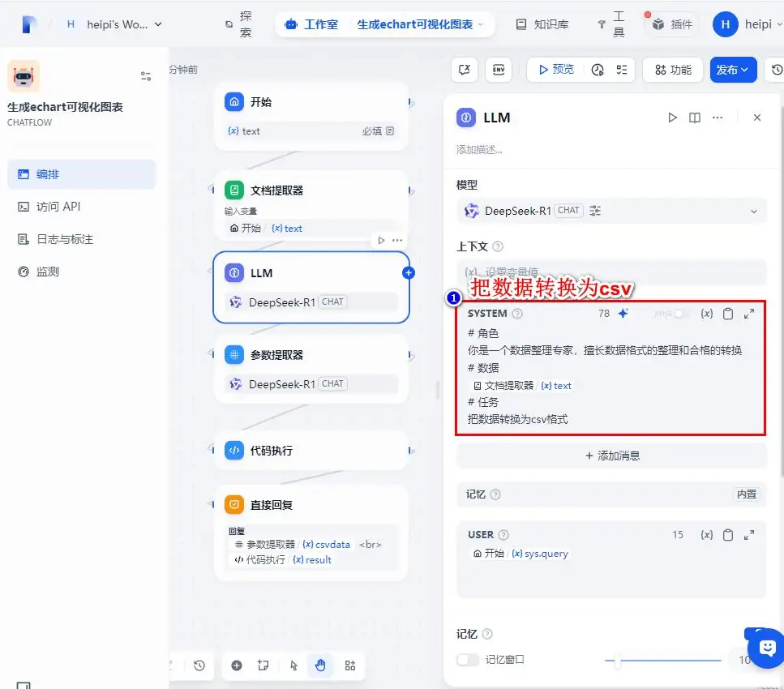Auto-organize nodes with the layout icon
This screenshot has height=689, width=784.
pyautogui.click(x=350, y=665)
